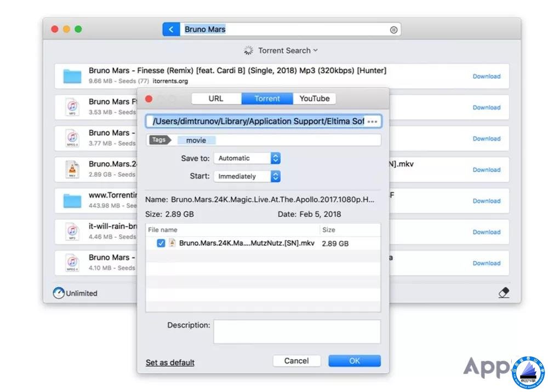548x392 pixels.
Task: Click the ellipsis browse button in path field
Action: click(x=373, y=122)
